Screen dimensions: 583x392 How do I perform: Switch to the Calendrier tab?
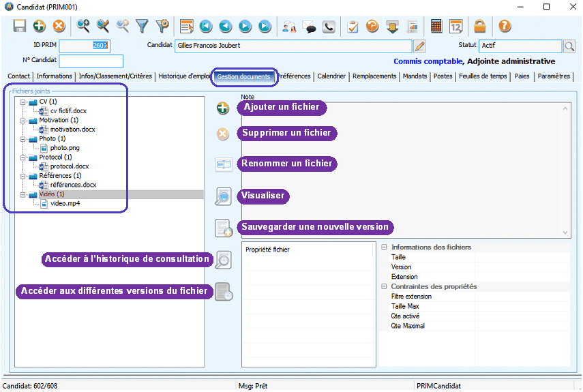331,76
